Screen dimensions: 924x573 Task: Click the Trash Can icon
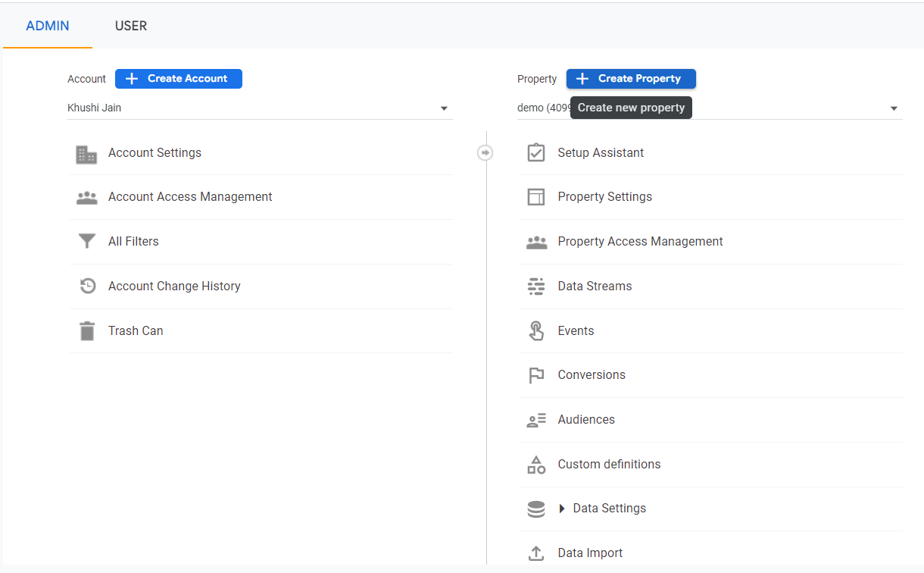coord(87,331)
